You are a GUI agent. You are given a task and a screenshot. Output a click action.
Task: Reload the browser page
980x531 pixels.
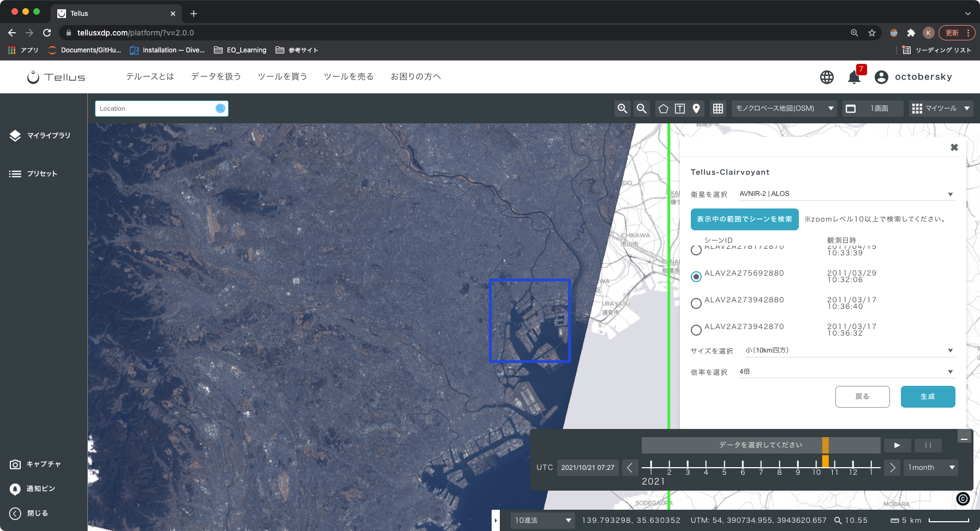[47, 33]
